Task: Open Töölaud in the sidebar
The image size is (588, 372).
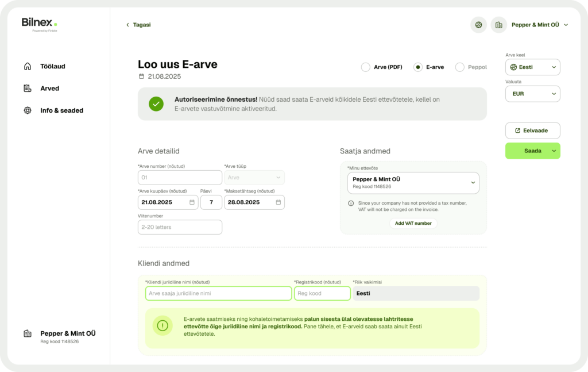Action: pos(52,66)
